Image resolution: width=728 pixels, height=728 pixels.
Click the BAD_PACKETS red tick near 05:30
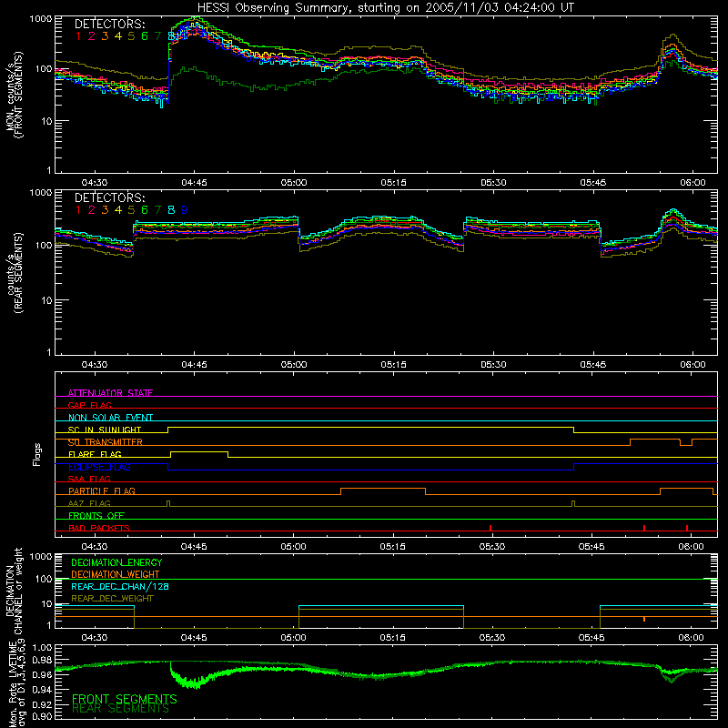coord(490,528)
